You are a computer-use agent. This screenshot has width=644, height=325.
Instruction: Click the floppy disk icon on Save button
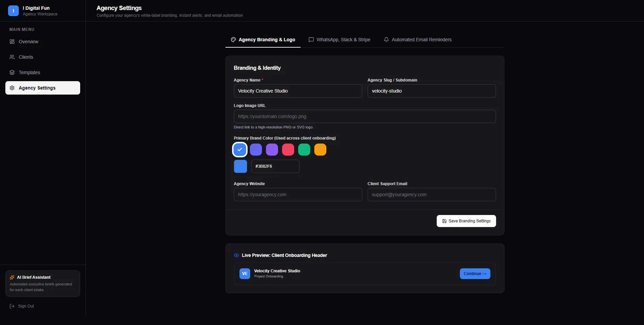444,221
